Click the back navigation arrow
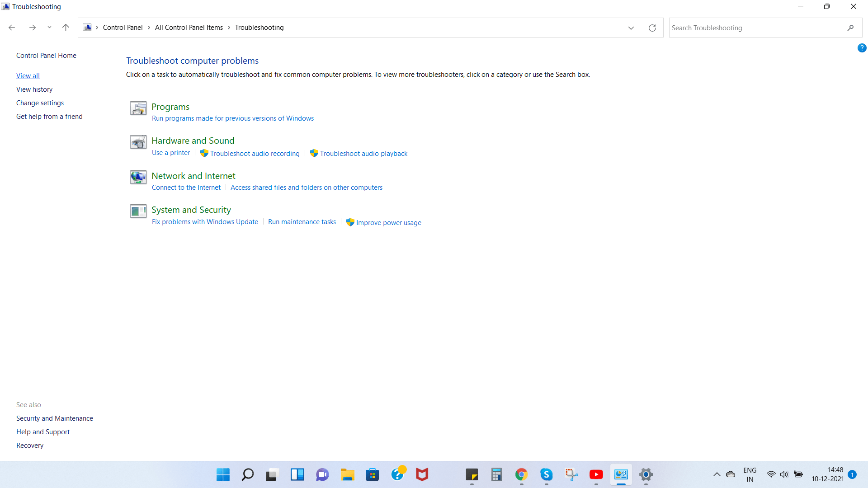The image size is (868, 488). tap(13, 28)
